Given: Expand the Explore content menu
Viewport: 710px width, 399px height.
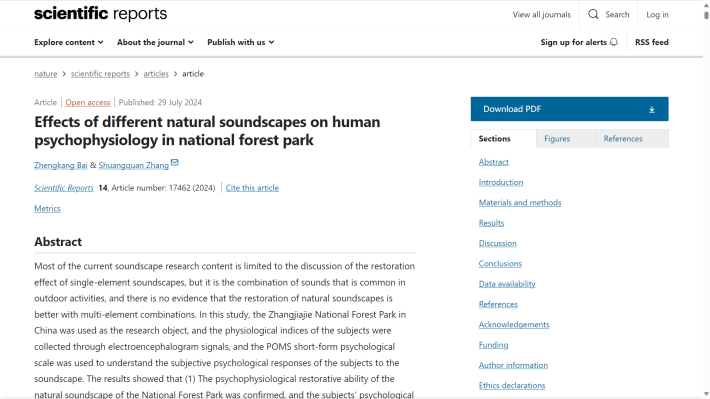Looking at the screenshot, I should click(69, 42).
